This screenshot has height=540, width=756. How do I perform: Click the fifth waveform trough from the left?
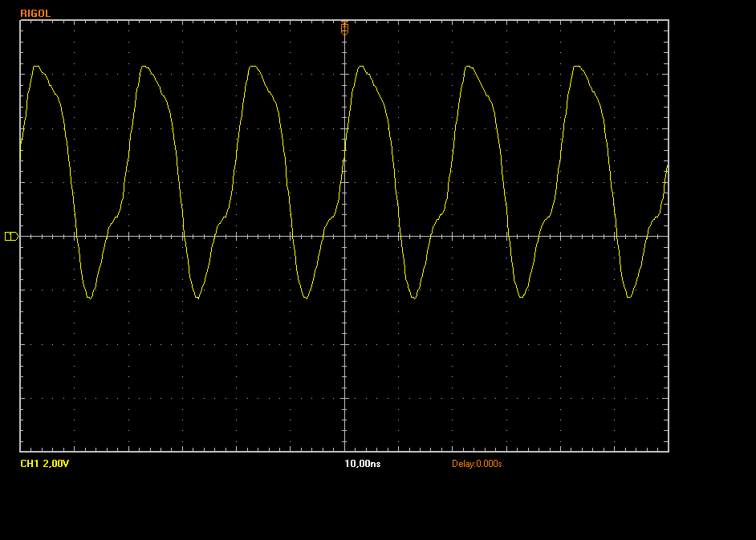522,298
